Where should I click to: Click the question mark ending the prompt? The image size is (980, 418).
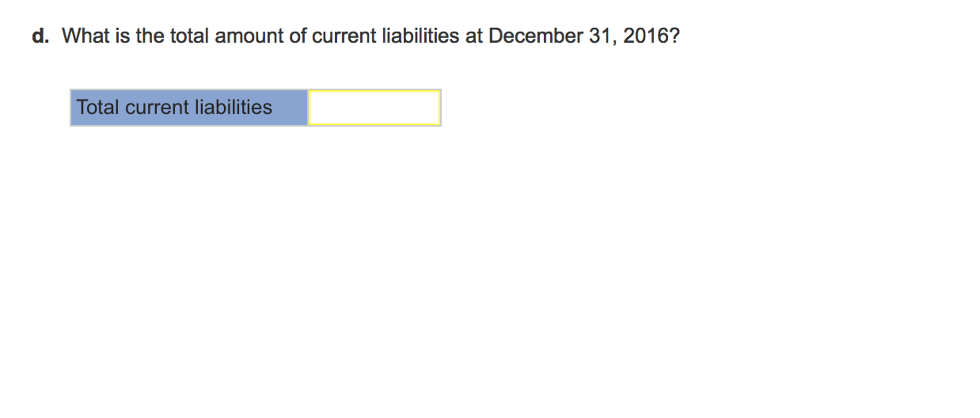click(675, 35)
